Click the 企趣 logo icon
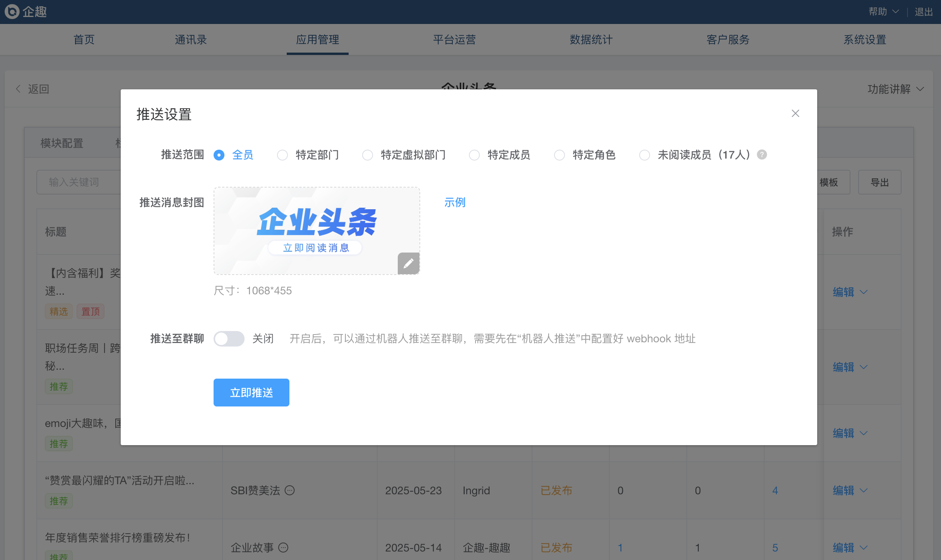This screenshot has height=560, width=941. coord(12,12)
